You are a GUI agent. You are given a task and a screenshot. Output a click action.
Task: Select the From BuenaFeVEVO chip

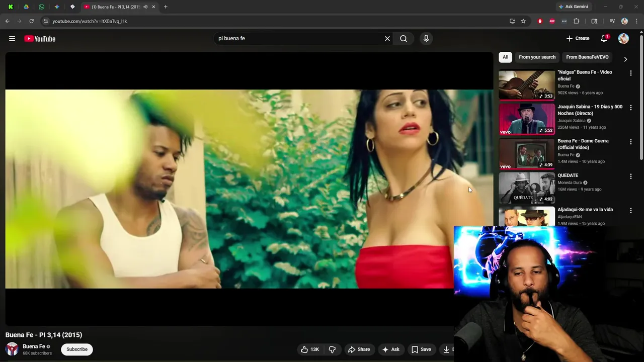coord(587,57)
